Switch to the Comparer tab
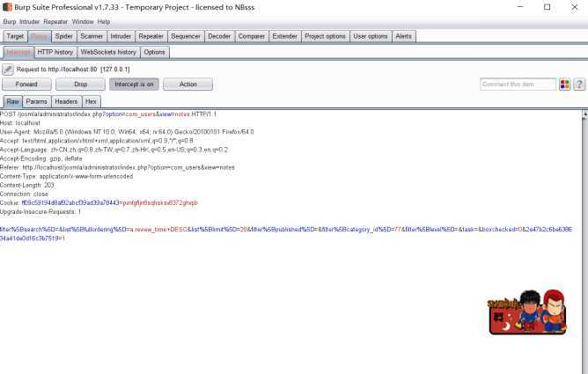 (252, 36)
